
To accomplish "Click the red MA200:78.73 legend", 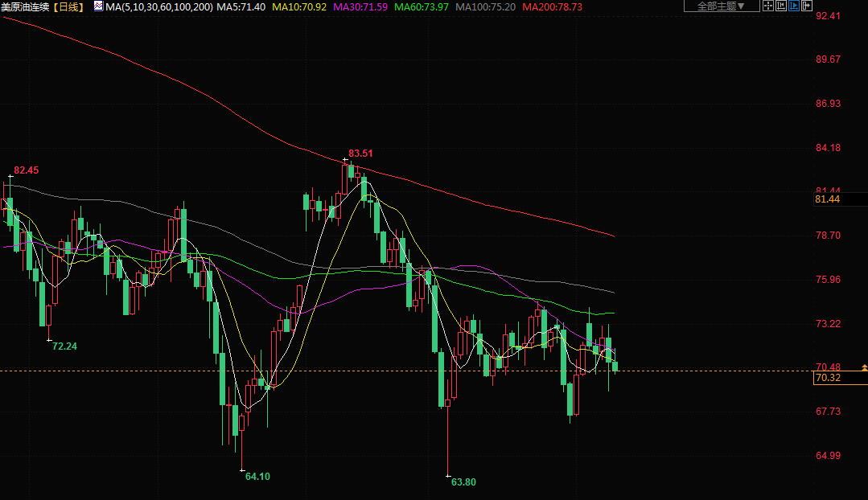I will coord(552,6).
